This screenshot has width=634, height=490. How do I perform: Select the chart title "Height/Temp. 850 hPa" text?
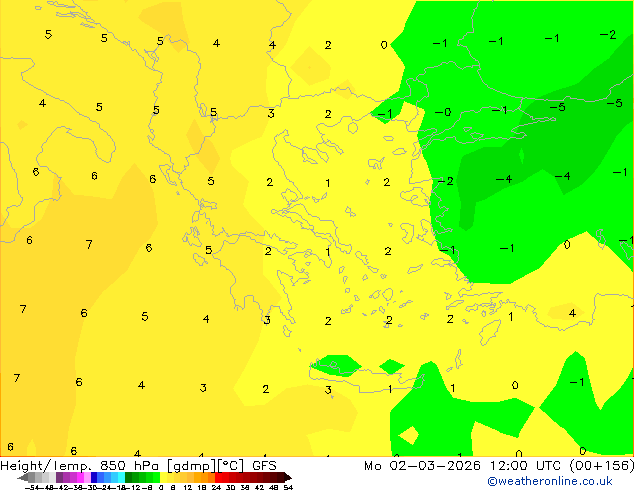tap(79, 466)
